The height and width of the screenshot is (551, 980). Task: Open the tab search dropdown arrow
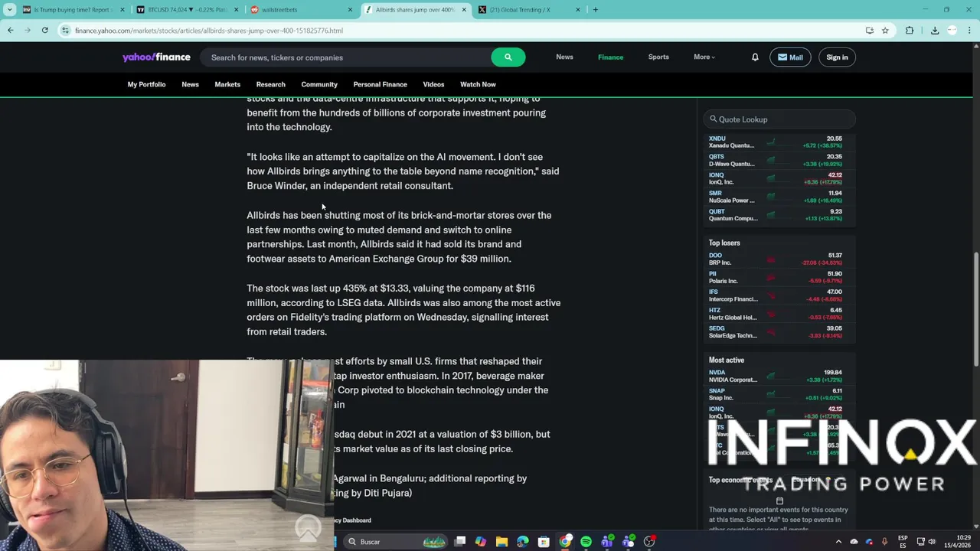click(8, 10)
